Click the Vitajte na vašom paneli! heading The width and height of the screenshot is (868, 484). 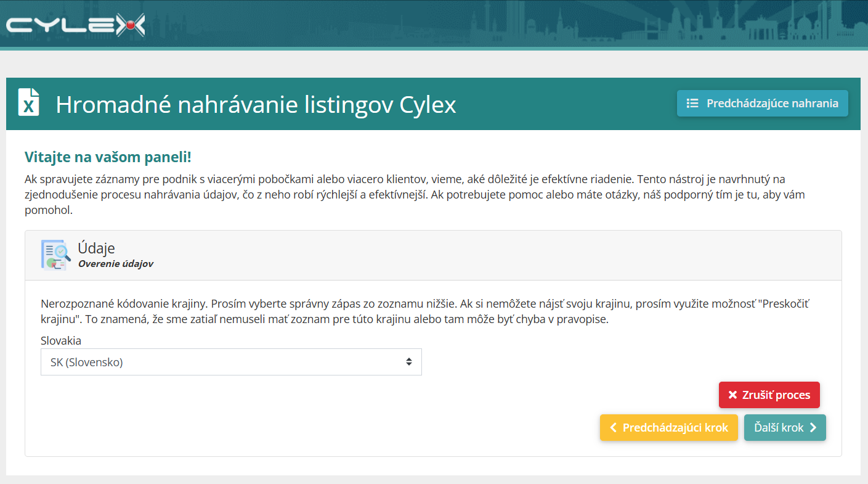tap(108, 157)
